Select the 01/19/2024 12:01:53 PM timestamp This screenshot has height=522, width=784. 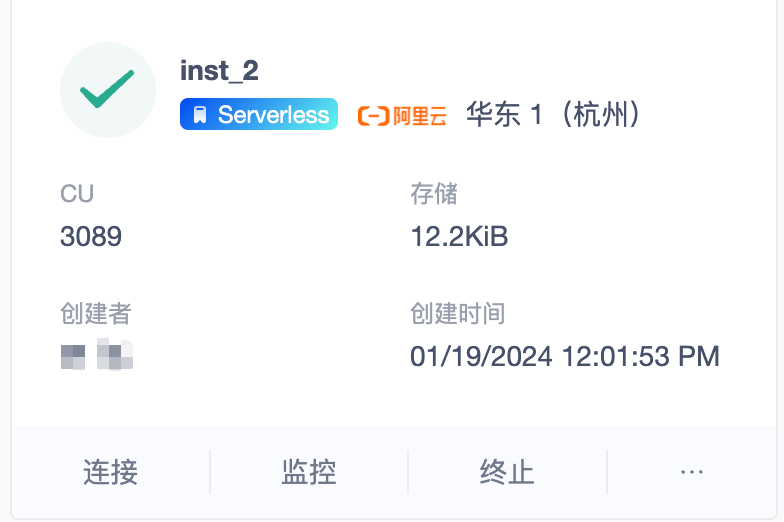tap(565, 356)
